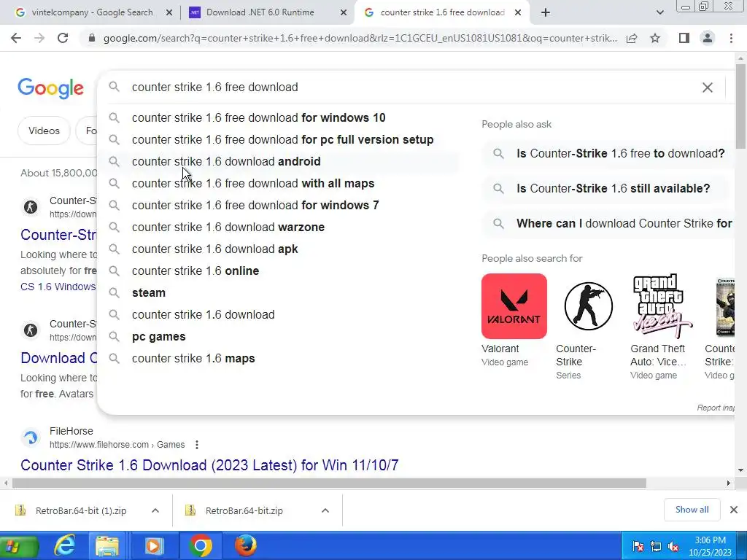Click the Valorant game thumbnail

(514, 306)
